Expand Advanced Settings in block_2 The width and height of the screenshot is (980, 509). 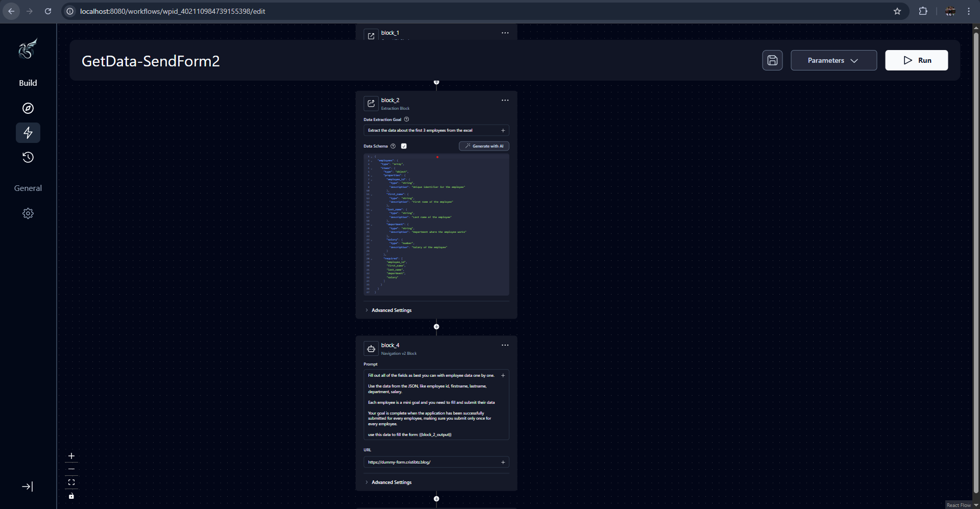click(389, 310)
